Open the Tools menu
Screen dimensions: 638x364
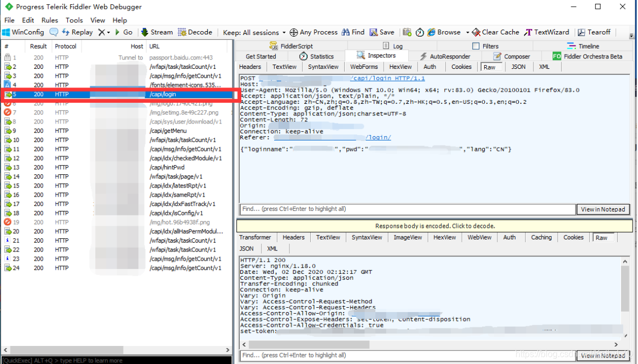coord(74,20)
